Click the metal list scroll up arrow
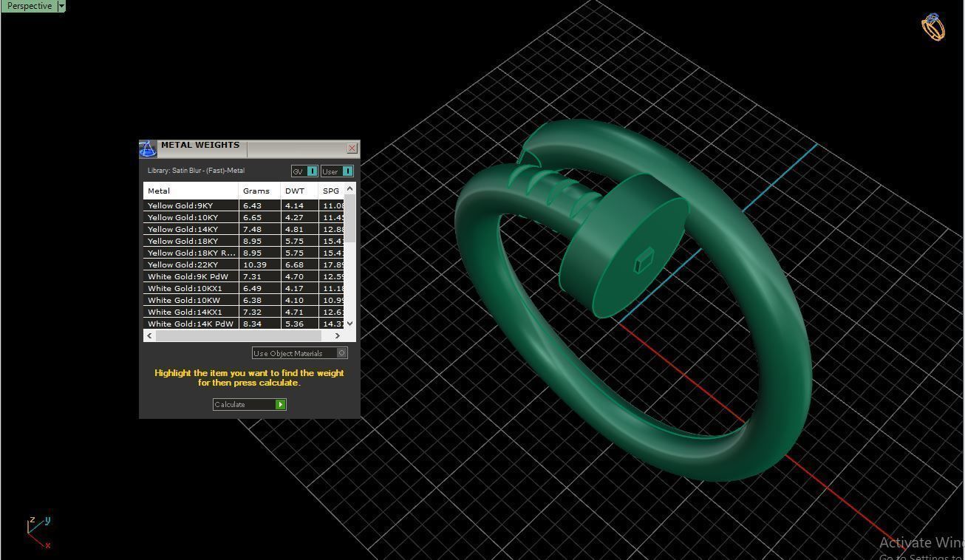Image resolution: width=965 pixels, height=560 pixels. pyautogui.click(x=349, y=188)
